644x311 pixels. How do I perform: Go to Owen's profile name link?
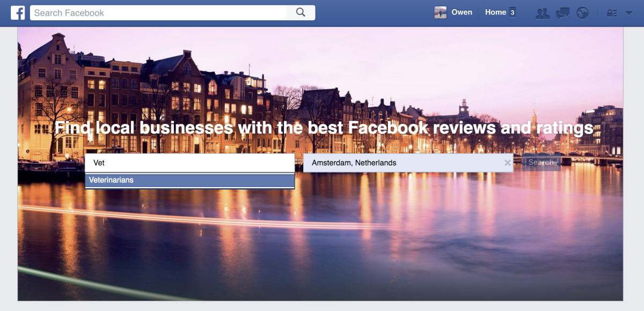click(462, 12)
